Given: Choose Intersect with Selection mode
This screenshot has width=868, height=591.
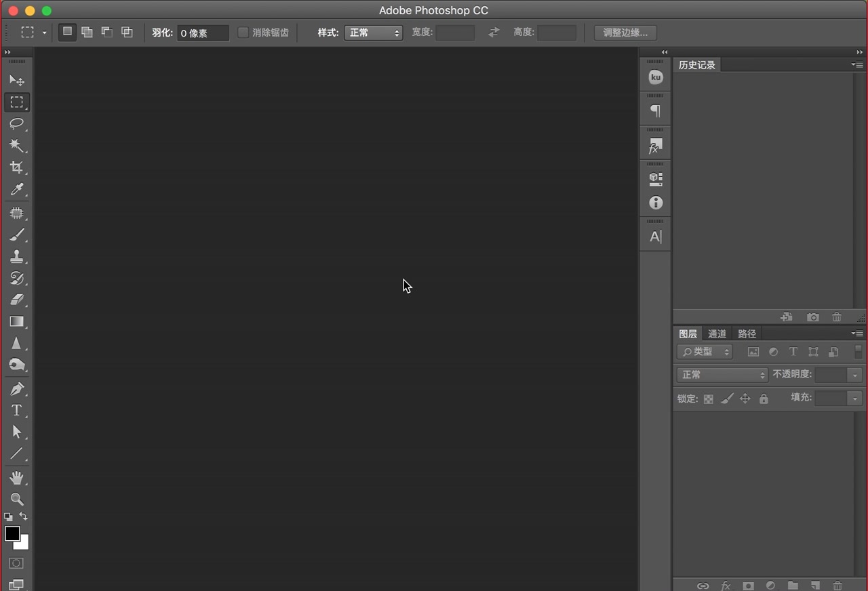Looking at the screenshot, I should [x=127, y=32].
